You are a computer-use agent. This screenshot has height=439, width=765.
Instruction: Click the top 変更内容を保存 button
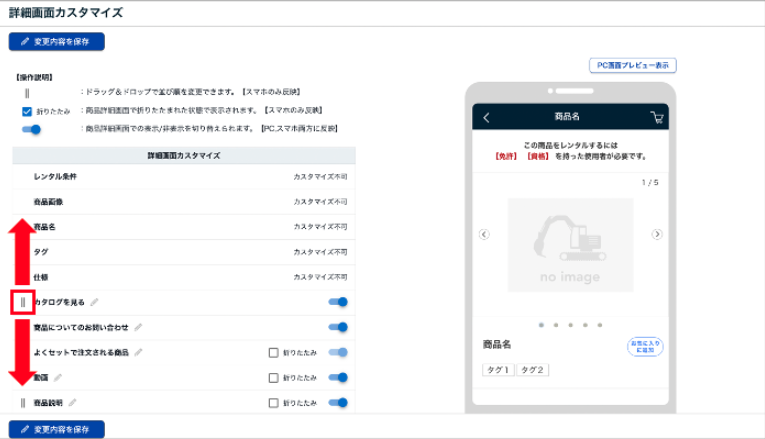[x=57, y=42]
